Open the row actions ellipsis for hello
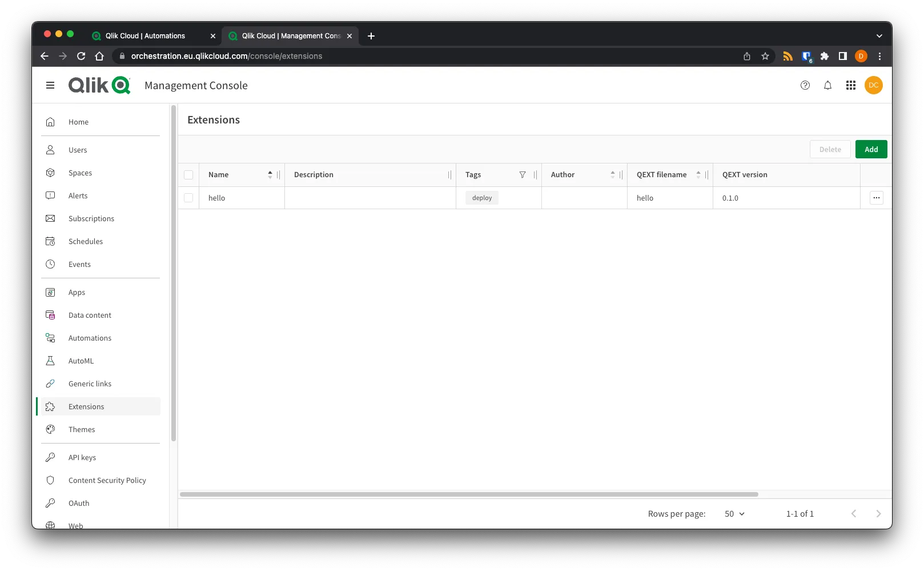Viewport: 924px width, 571px height. click(877, 198)
